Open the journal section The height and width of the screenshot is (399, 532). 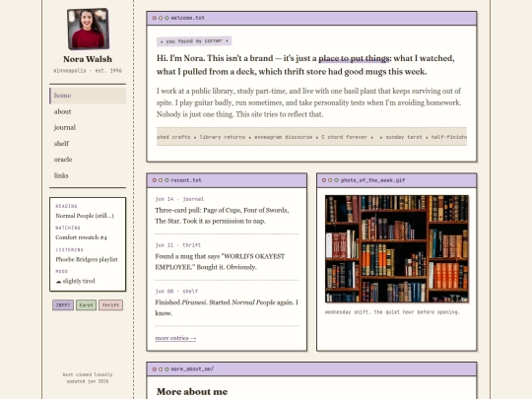click(88, 127)
